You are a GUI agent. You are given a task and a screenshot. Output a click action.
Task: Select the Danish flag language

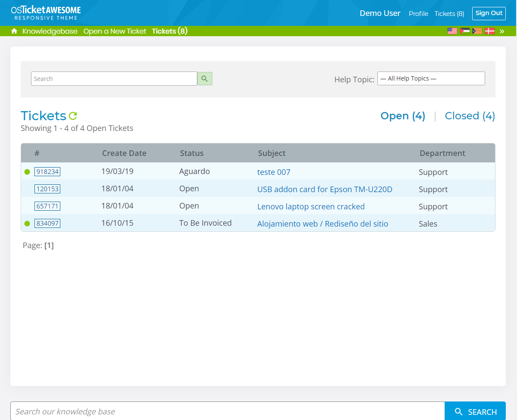click(489, 31)
